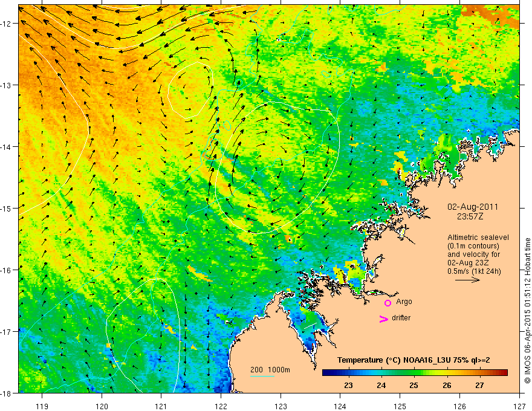Click the -12 latitude axis label

point(6,24)
